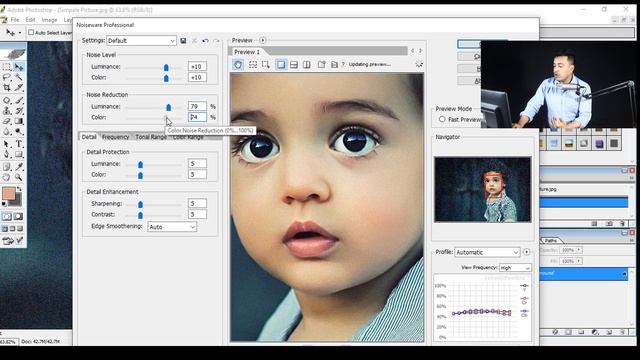Click the Profile options arrow button
This screenshot has height=360, width=640.
pyautogui.click(x=527, y=252)
